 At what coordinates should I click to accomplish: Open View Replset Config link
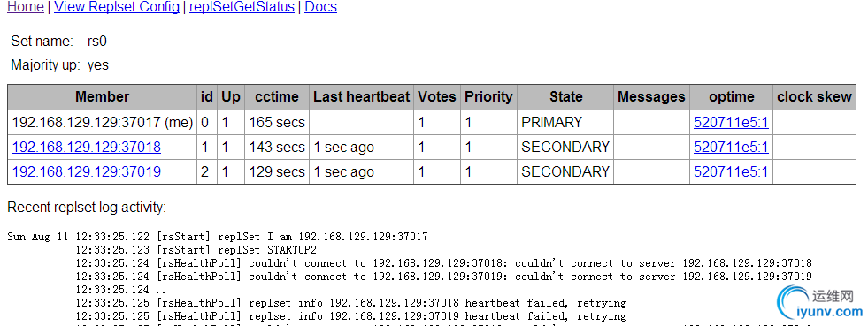(x=117, y=7)
